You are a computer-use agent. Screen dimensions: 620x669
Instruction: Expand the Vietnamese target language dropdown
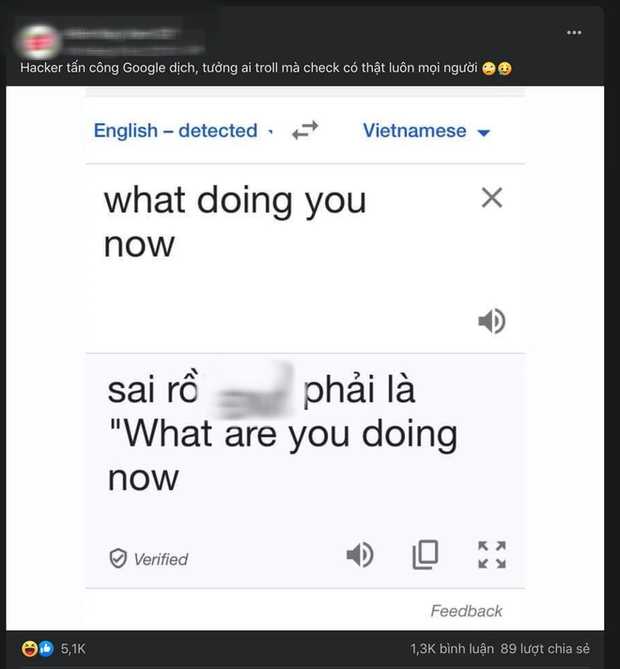pyautogui.click(x=426, y=131)
